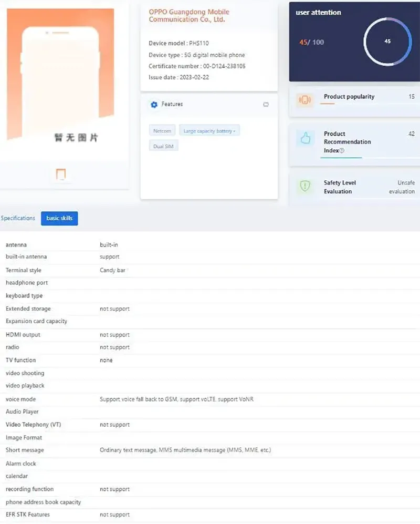420x524 pixels.
Task: Click the Product Recommendation Index label
Action: (x=347, y=142)
